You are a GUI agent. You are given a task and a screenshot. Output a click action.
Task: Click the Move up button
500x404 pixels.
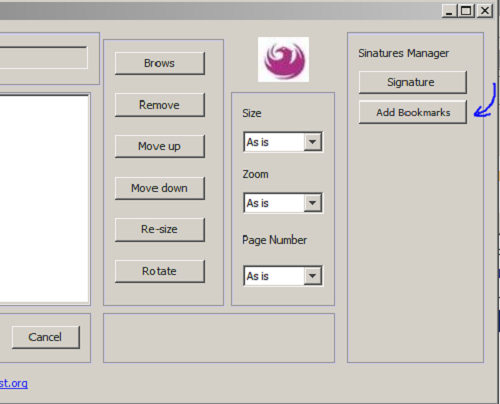pos(160,146)
